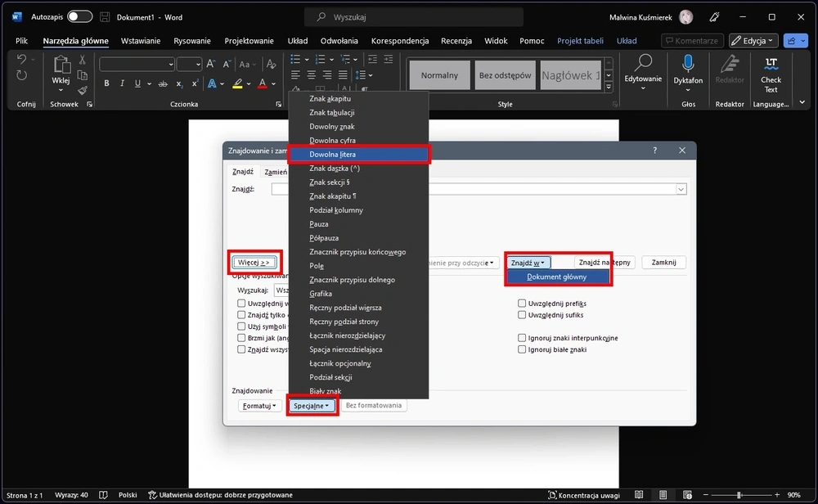
Task: Apply the Bez odstępów style
Action: tap(505, 75)
